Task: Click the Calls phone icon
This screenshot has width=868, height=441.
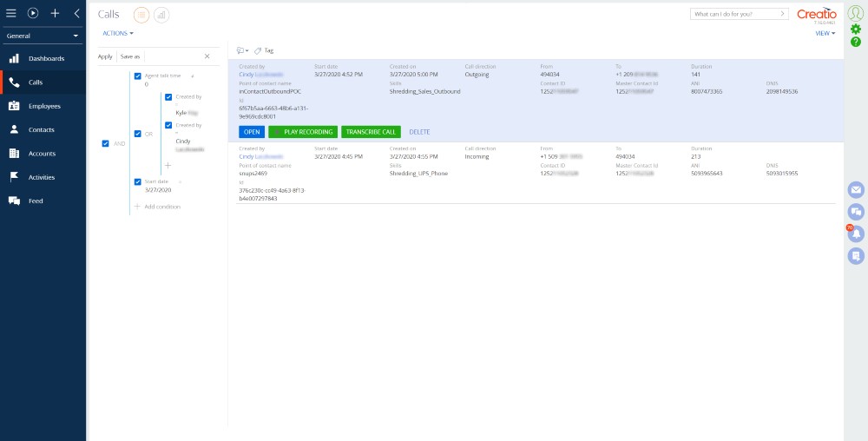Action: click(15, 82)
